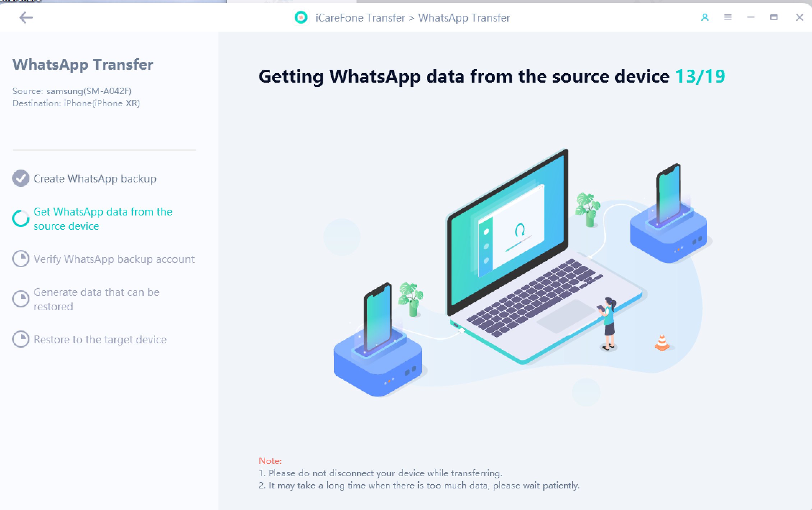Expand source device Samsung SM-A042F details
812x510 pixels.
pyautogui.click(x=72, y=91)
